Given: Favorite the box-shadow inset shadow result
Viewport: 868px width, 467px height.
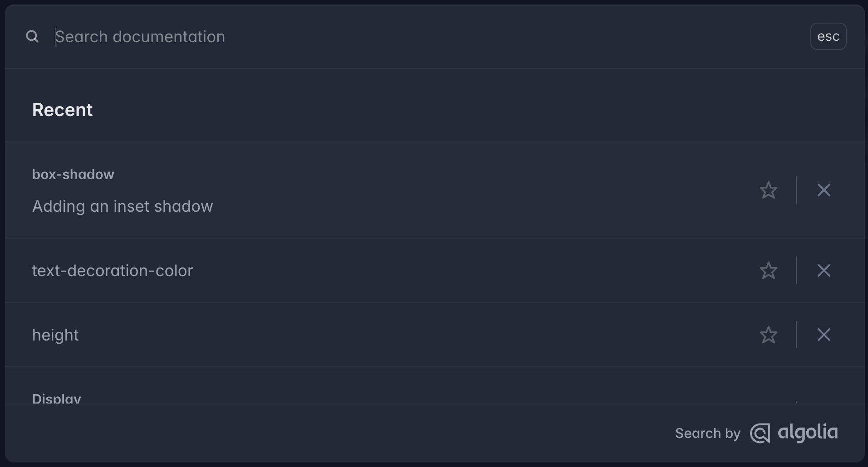Looking at the screenshot, I should click(x=768, y=190).
